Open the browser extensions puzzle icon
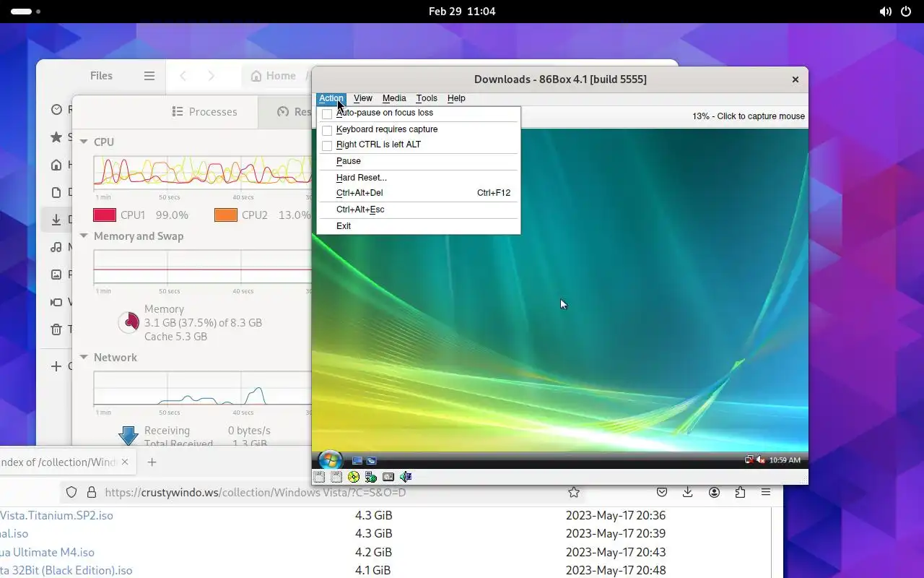This screenshot has height=578, width=924. [740, 492]
